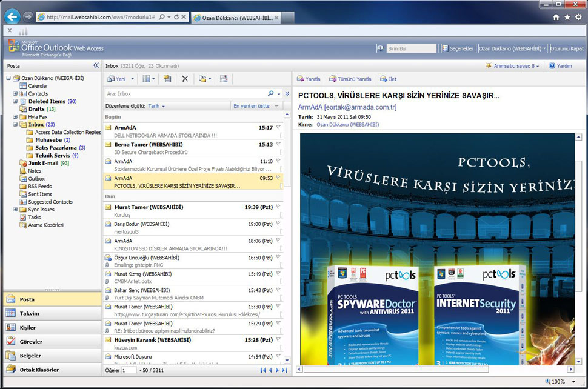Switch to the Belgeler documents section
The width and height of the screenshot is (588, 389).
[x=53, y=356]
